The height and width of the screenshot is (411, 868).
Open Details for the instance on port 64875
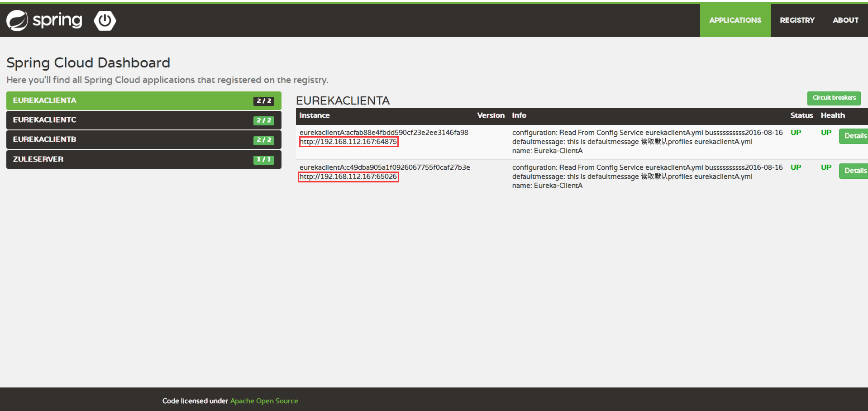854,136
